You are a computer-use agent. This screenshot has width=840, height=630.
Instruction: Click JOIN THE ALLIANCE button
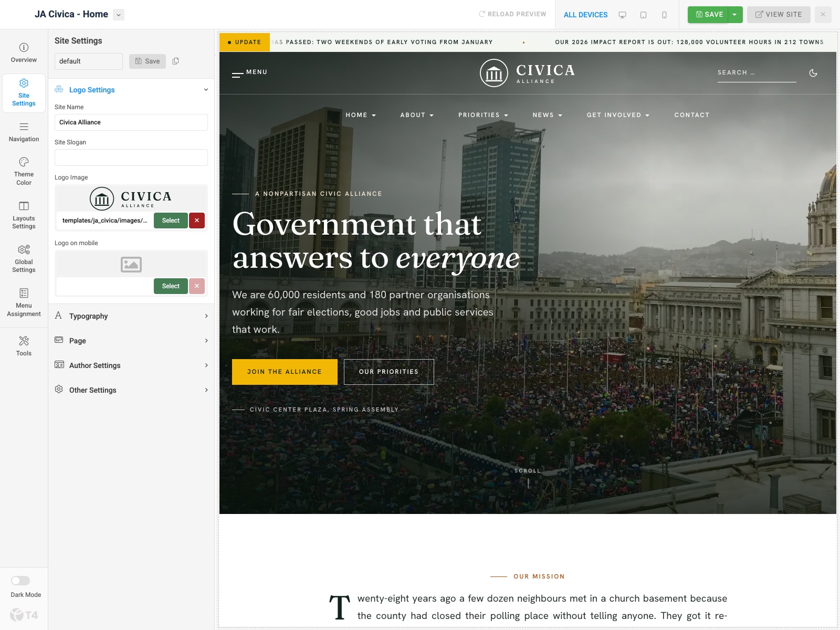[x=285, y=372]
